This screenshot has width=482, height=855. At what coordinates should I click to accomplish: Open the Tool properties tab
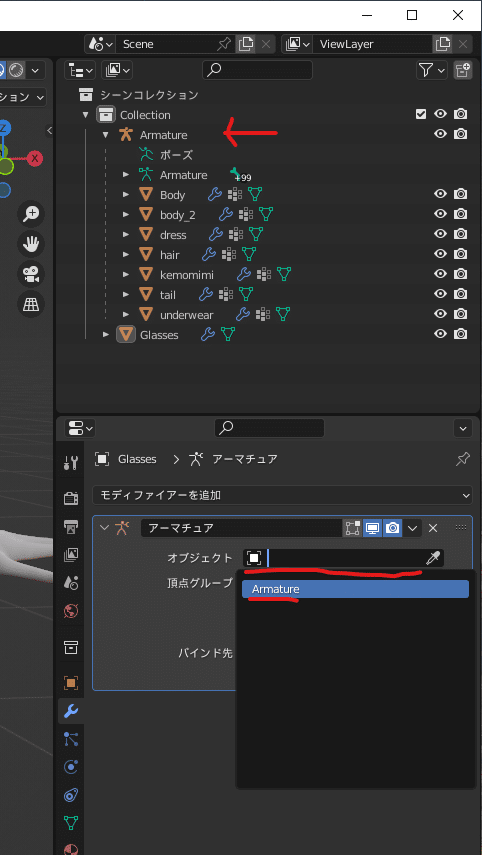coord(71,463)
